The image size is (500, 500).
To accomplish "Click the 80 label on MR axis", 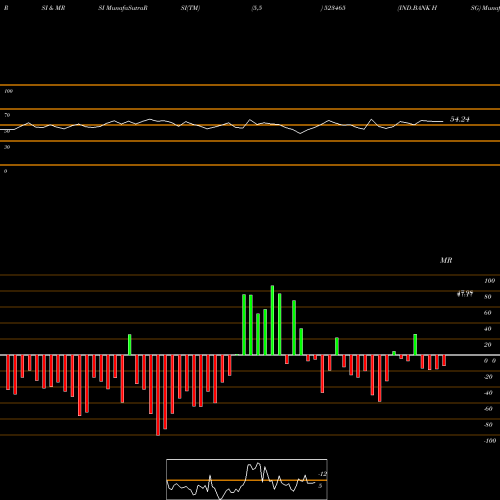I will coord(488,297).
